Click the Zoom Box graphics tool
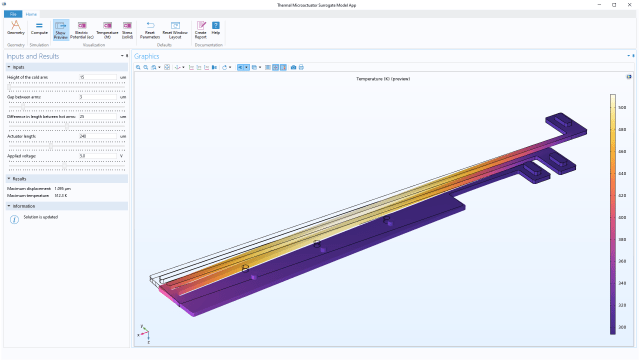The height and width of the screenshot is (360, 640). pos(153,67)
